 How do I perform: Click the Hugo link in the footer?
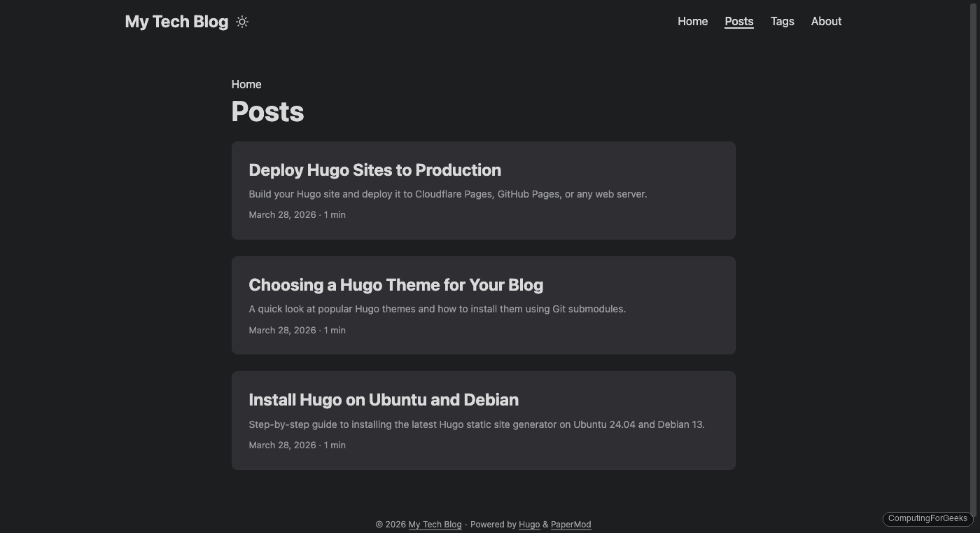click(x=529, y=524)
